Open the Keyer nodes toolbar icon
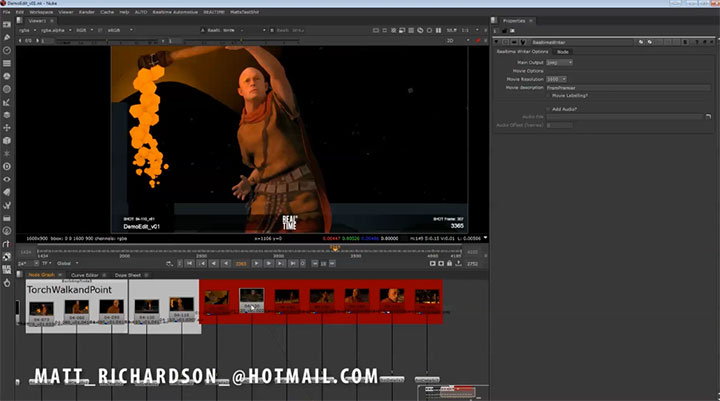The width and height of the screenshot is (720, 401). pyautogui.click(x=7, y=102)
